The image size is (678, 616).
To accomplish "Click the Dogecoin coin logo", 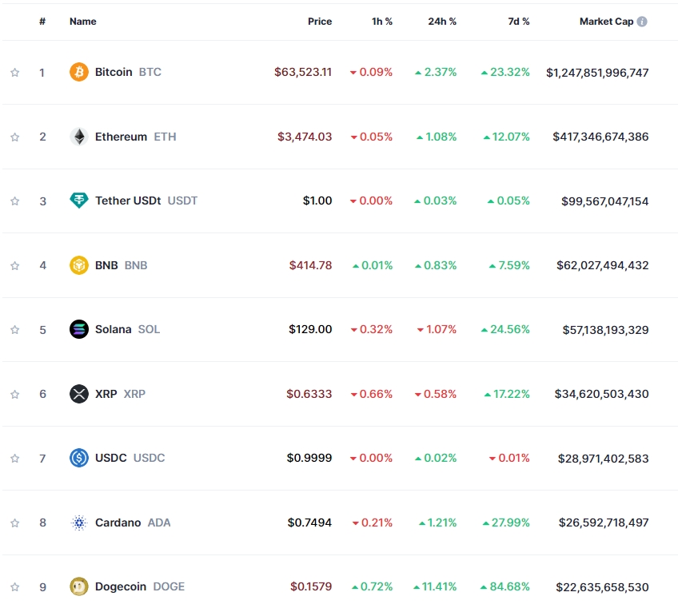I will point(79,586).
